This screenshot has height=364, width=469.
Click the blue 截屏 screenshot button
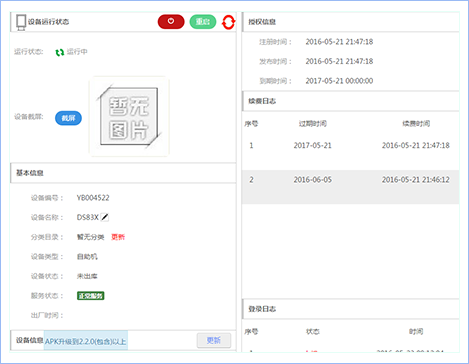tap(68, 118)
